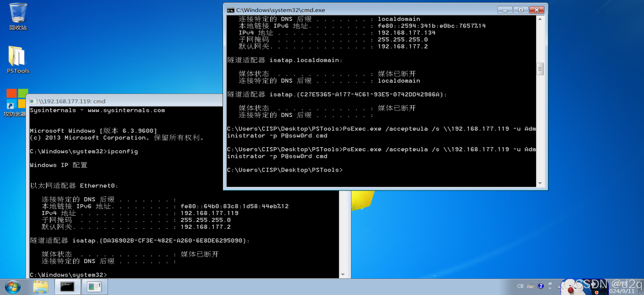Screen dimensions: 644x295
Task: Click fe80::64b0:83c8:1d58:44eb%12 address
Action: tap(234, 206)
